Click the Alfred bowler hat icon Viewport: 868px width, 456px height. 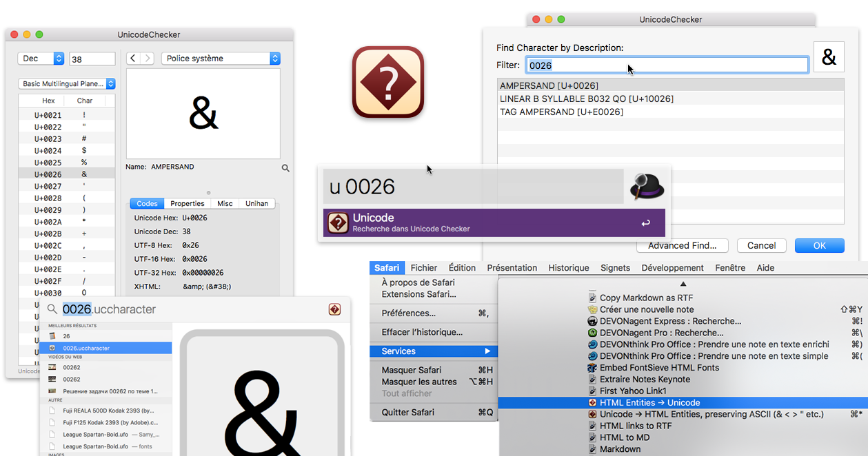[x=647, y=186]
